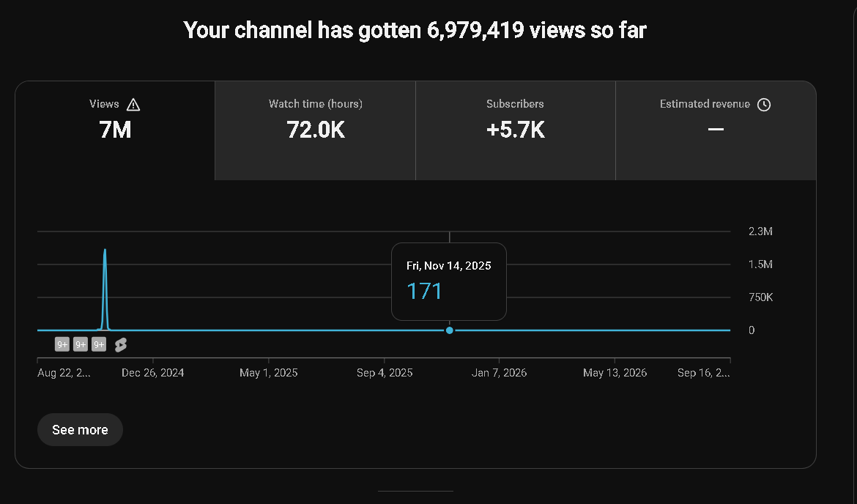
Task: Click the May 1, 2025 axis label
Action: (268, 373)
